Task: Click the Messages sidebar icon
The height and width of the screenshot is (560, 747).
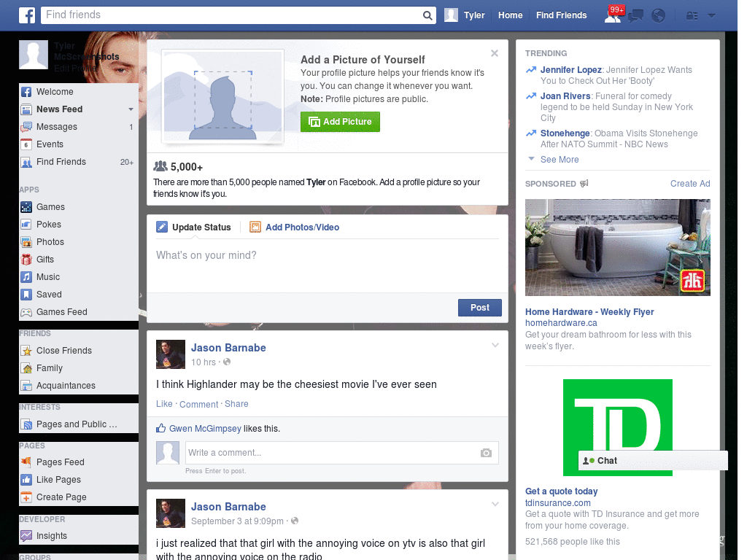Action: click(x=27, y=127)
